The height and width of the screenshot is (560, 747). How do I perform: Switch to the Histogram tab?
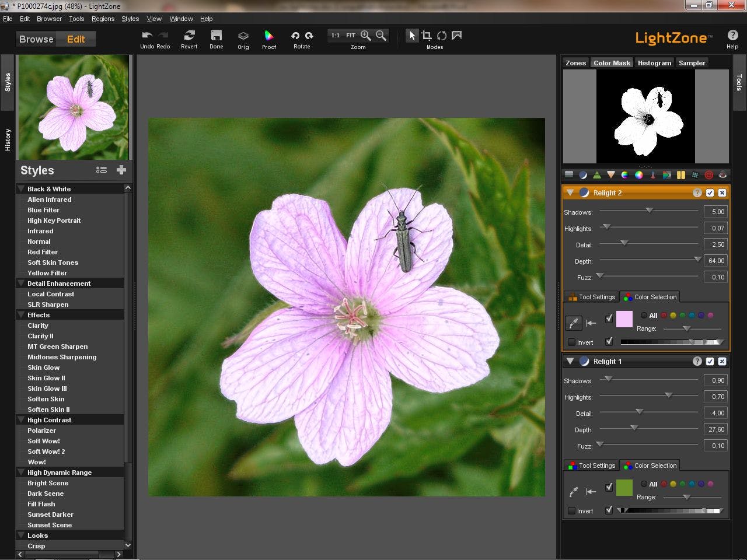(x=654, y=63)
